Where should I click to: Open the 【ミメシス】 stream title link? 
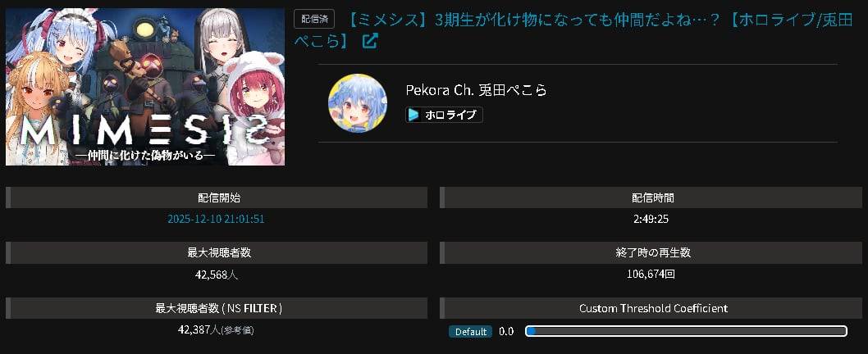573,30
